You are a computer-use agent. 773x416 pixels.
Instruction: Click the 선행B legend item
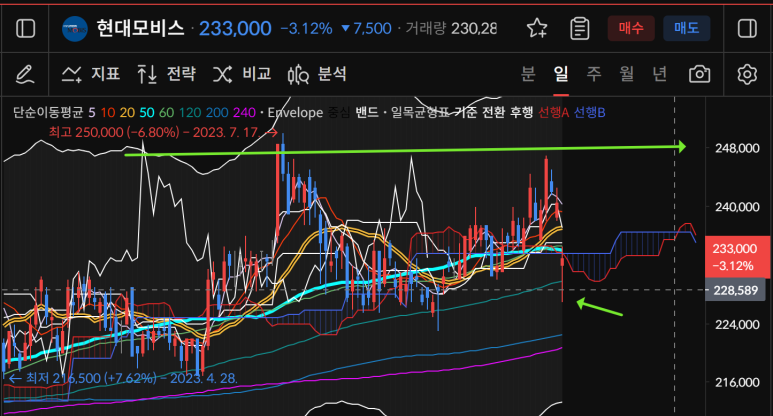tap(590, 113)
